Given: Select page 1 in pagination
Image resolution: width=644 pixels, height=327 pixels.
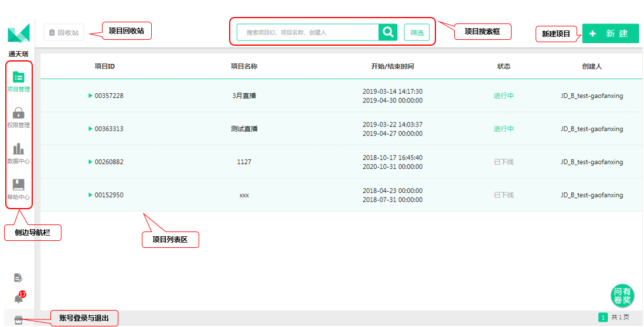Looking at the screenshot, I should point(602,317).
